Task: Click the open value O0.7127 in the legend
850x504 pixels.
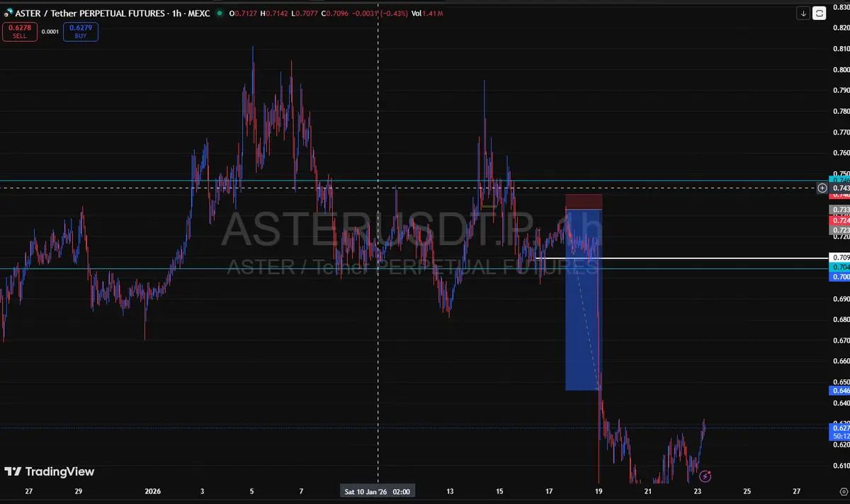Action: (x=244, y=13)
